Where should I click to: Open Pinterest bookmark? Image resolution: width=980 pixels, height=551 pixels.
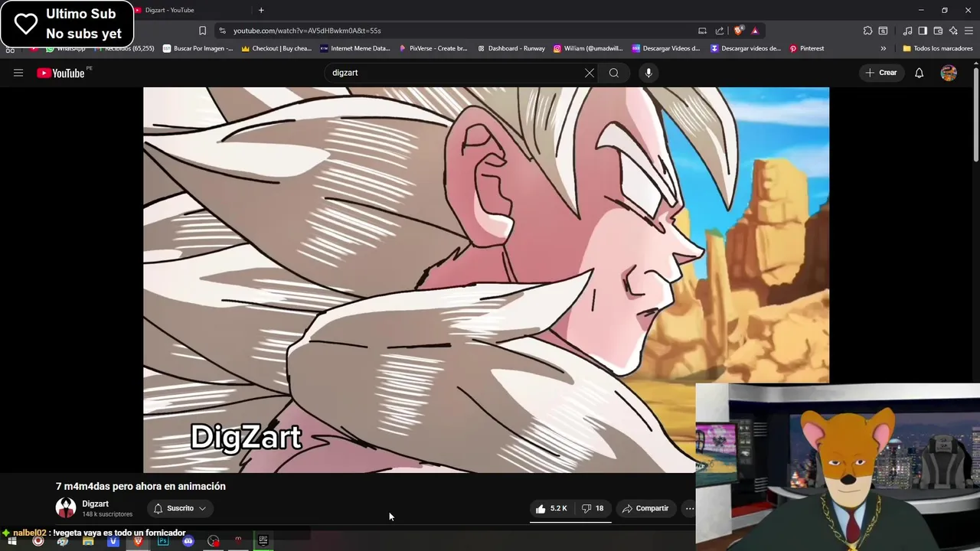pyautogui.click(x=806, y=48)
